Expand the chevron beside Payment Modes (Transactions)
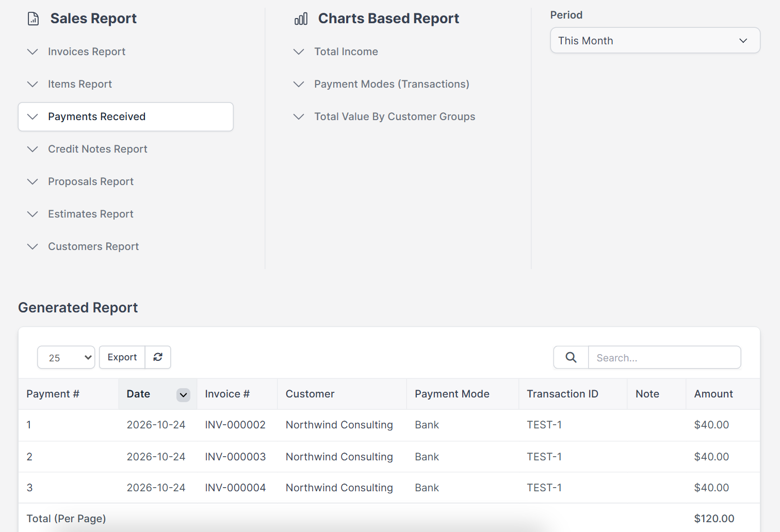Image resolution: width=780 pixels, height=532 pixels. [x=299, y=84]
